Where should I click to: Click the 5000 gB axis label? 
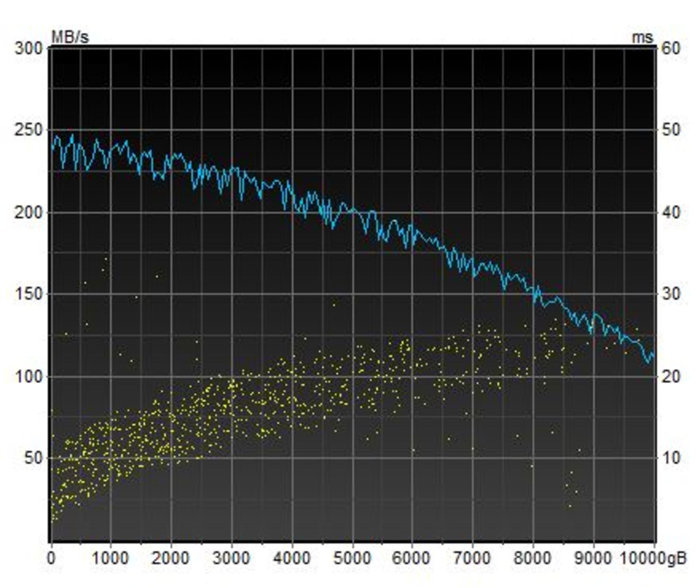coord(352,558)
